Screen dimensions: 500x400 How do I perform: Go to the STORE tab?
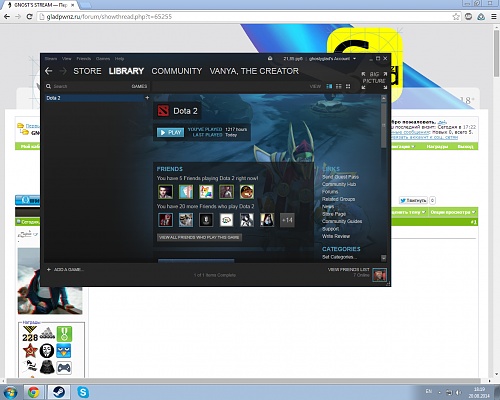(x=87, y=71)
